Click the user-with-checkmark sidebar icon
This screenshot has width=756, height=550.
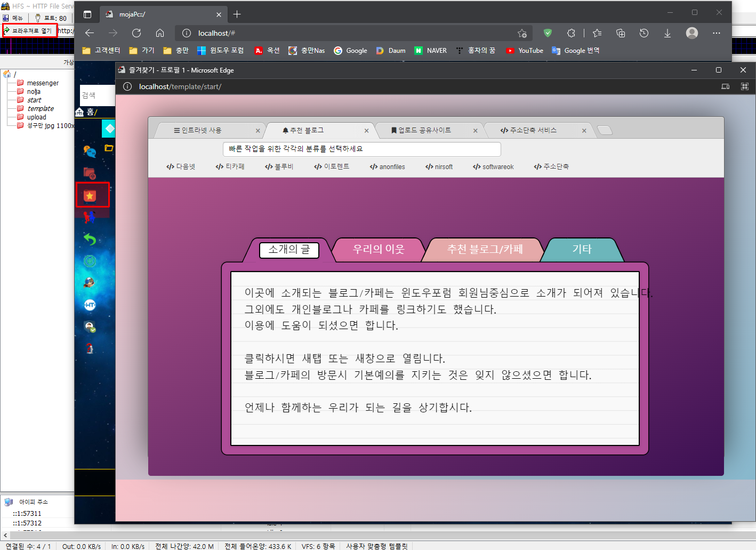pos(90,326)
